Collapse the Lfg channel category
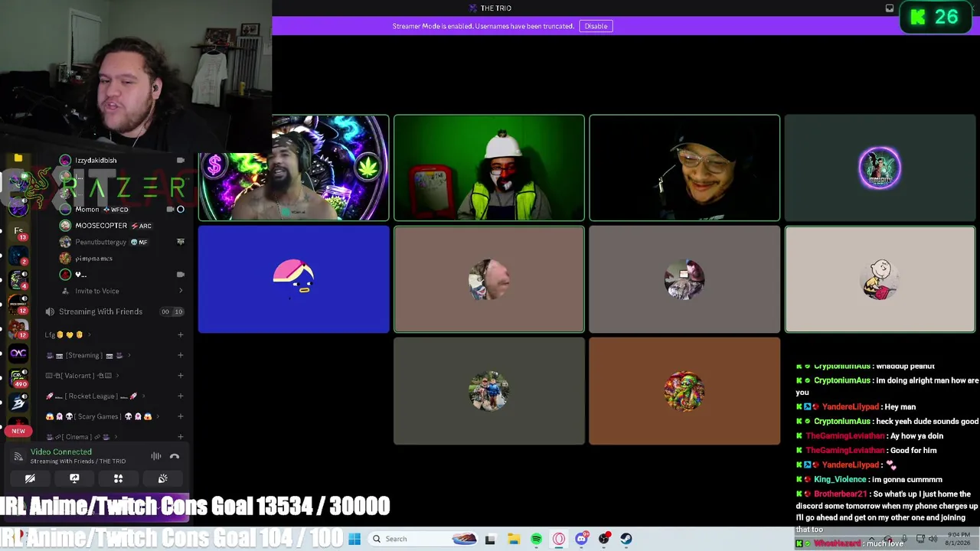980x551 pixels. [67, 334]
